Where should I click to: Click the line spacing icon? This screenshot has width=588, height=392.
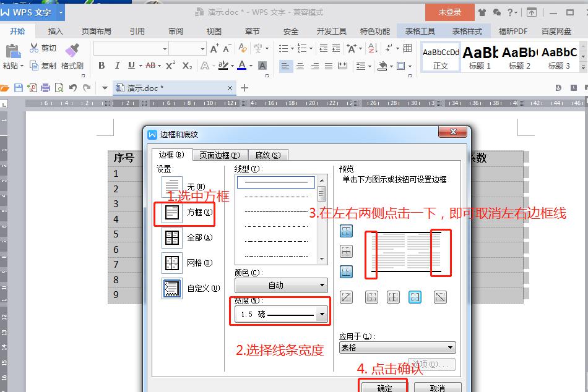[x=361, y=66]
